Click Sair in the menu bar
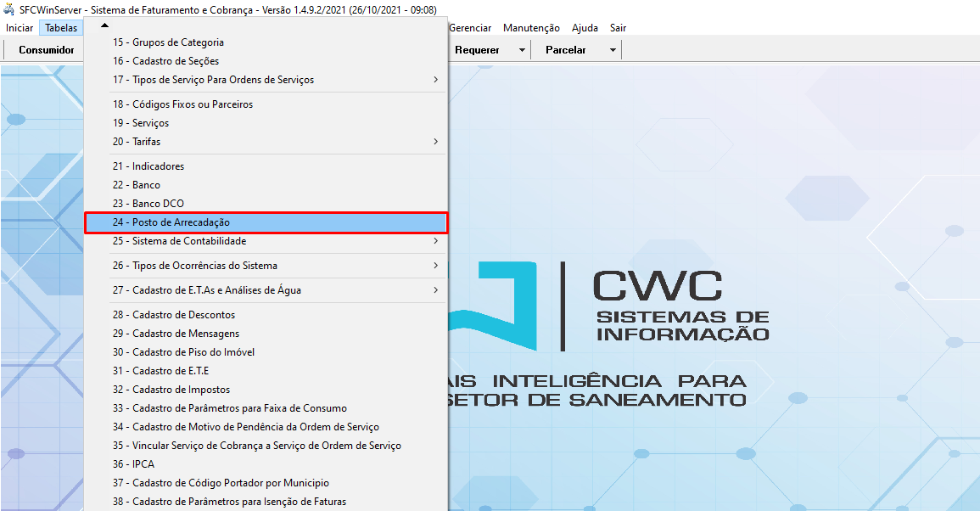This screenshot has height=511, width=980. (618, 28)
